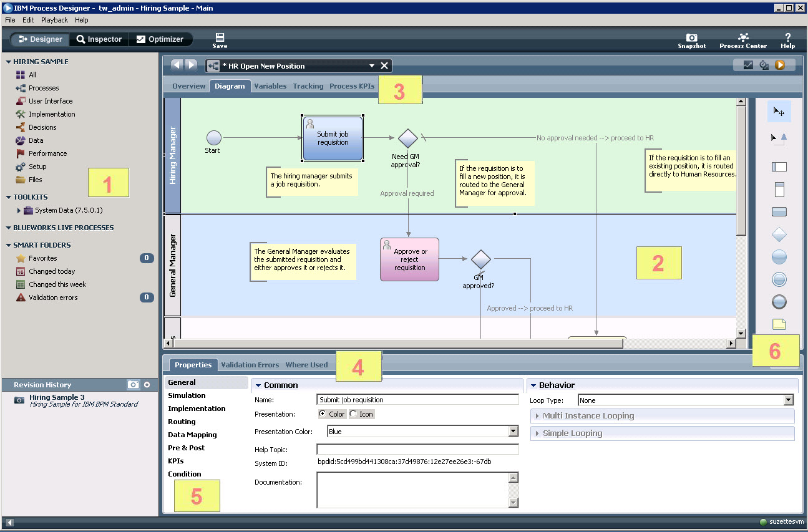Open the Loop Type dropdown
This screenshot has height=532, width=808.
[787, 399]
